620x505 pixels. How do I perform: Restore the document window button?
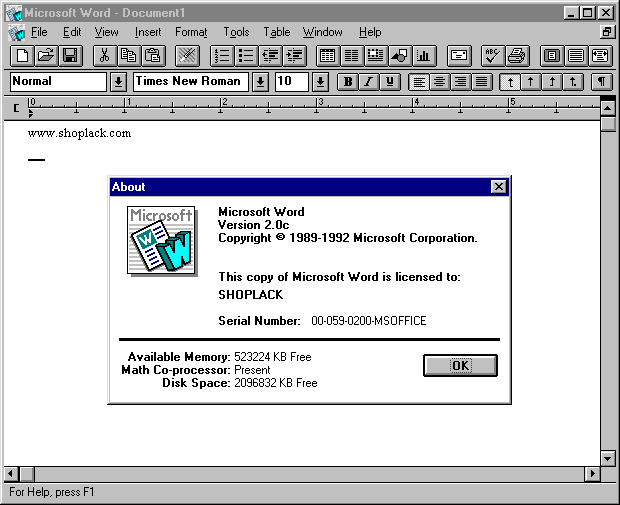click(x=607, y=32)
